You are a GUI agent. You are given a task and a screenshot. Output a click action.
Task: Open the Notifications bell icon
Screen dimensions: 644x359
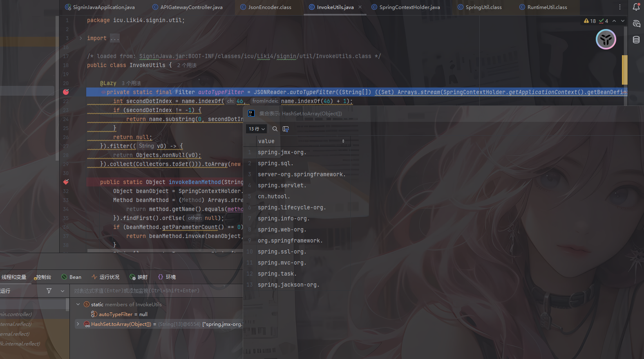[636, 7]
